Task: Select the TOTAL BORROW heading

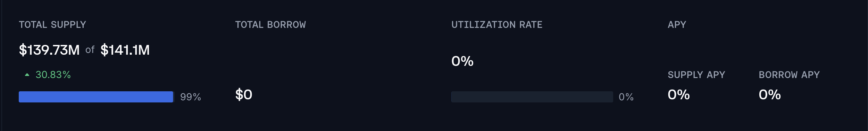Action: click(x=270, y=25)
